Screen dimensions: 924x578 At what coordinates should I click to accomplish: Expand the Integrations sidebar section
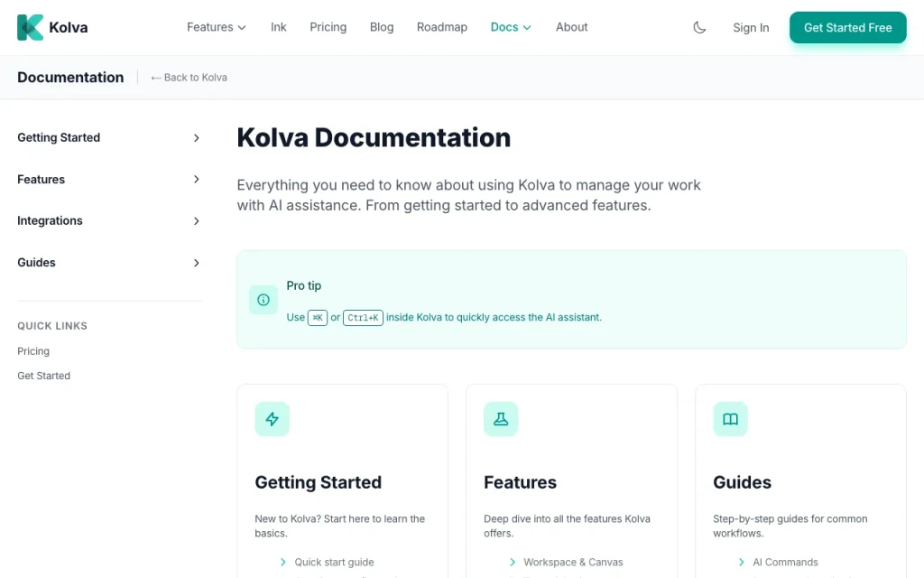109,220
